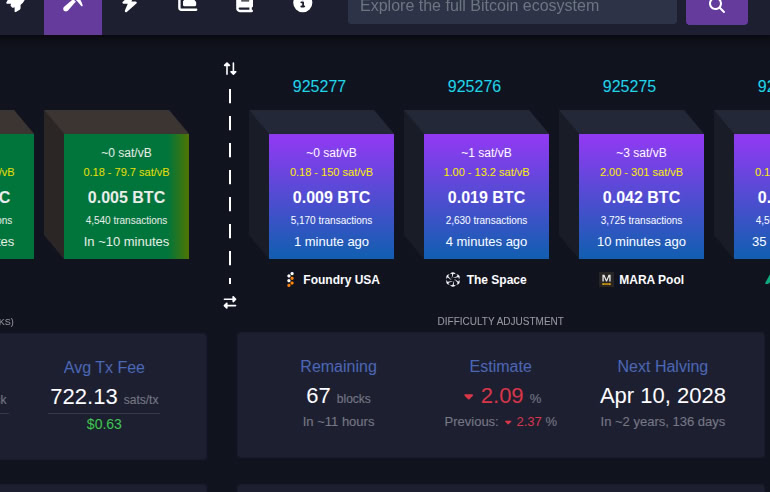Viewport: 770px width, 492px height.
Task: Open the Docs book icon
Action: click(245, 6)
